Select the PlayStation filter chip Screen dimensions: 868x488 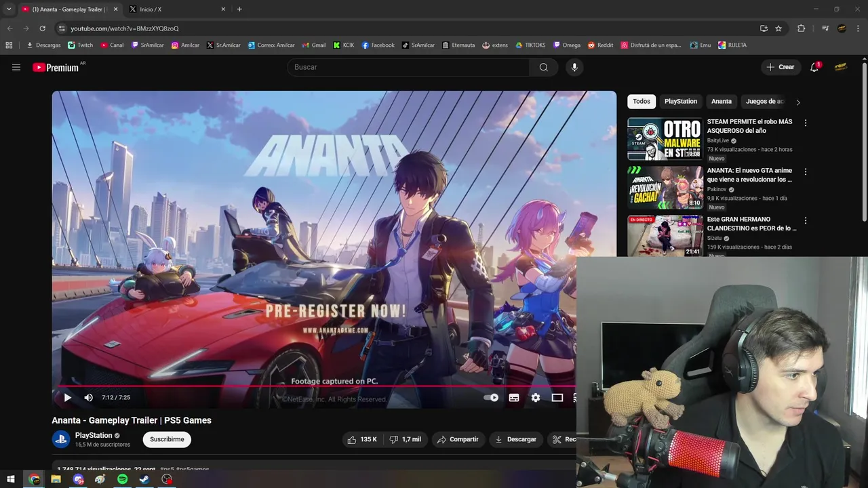click(x=681, y=102)
